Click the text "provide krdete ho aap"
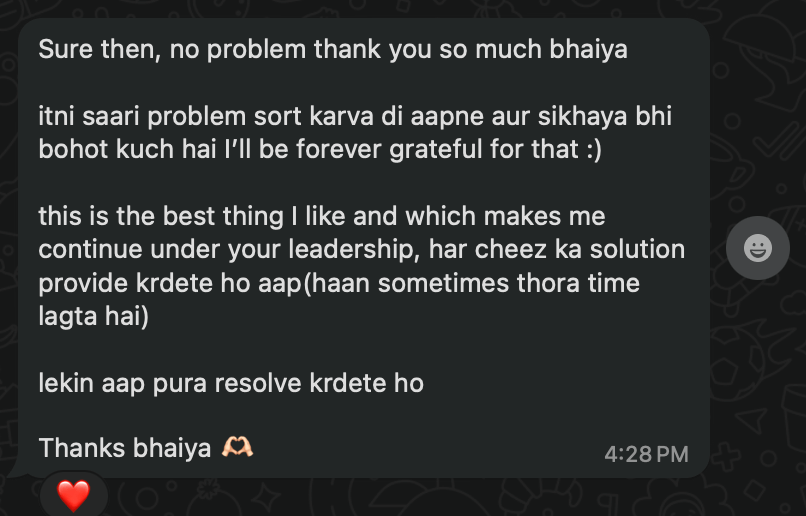 (x=170, y=284)
